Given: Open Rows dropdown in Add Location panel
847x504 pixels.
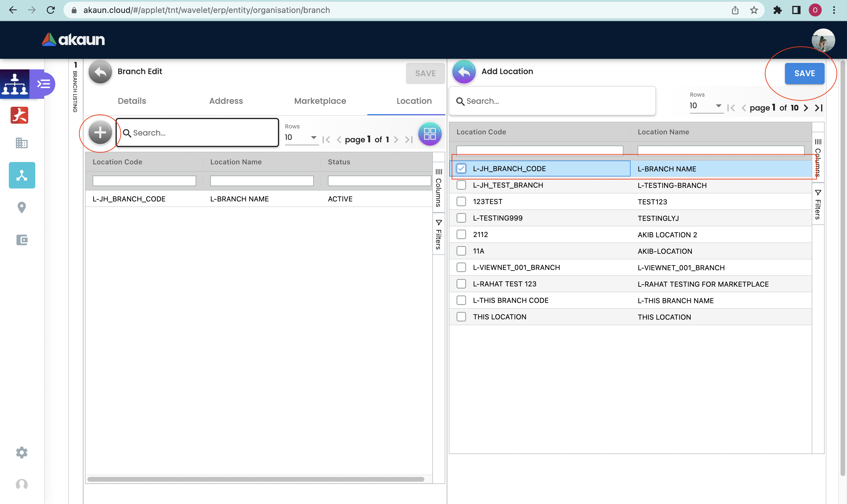Looking at the screenshot, I should tap(706, 106).
